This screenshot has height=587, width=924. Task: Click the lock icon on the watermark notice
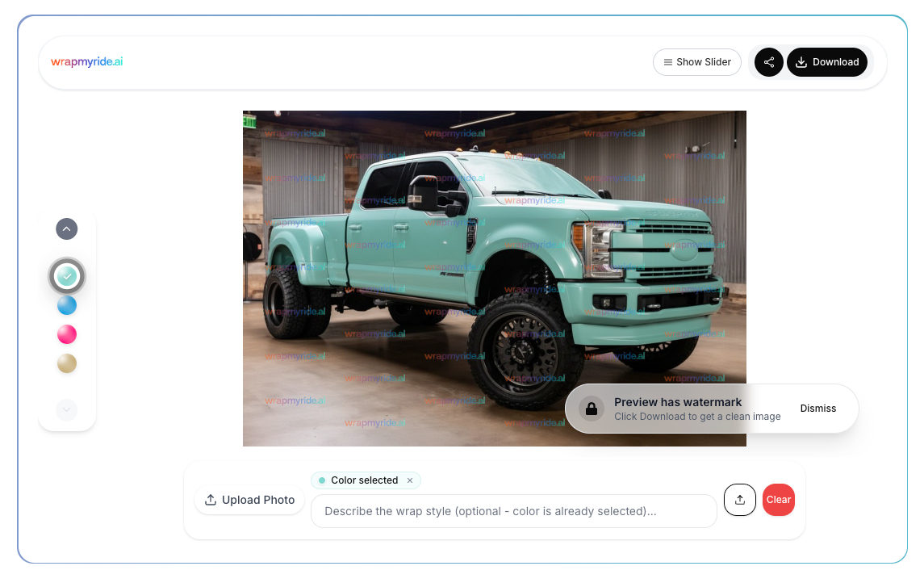pos(590,409)
